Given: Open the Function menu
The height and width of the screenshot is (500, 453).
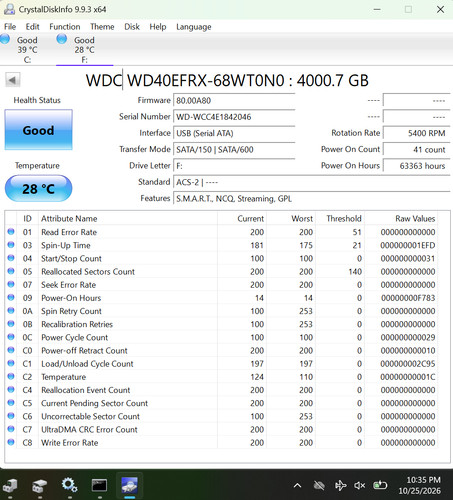Looking at the screenshot, I should [65, 27].
